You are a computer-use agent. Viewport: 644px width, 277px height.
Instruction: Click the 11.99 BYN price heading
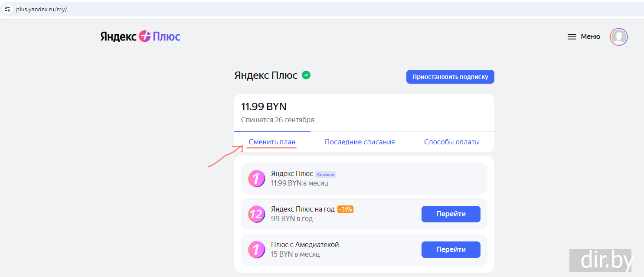[264, 107]
